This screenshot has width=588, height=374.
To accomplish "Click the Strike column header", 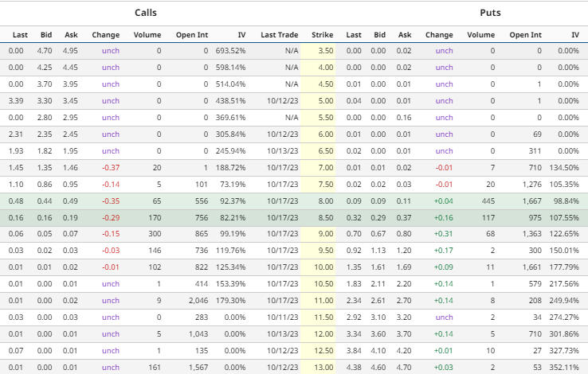I will pyautogui.click(x=322, y=35).
